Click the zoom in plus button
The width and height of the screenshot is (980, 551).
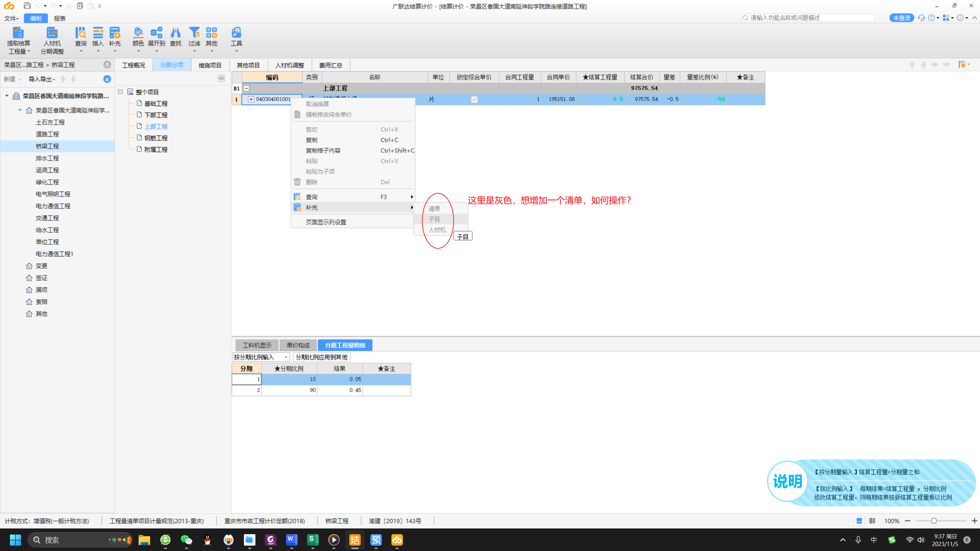click(x=975, y=521)
